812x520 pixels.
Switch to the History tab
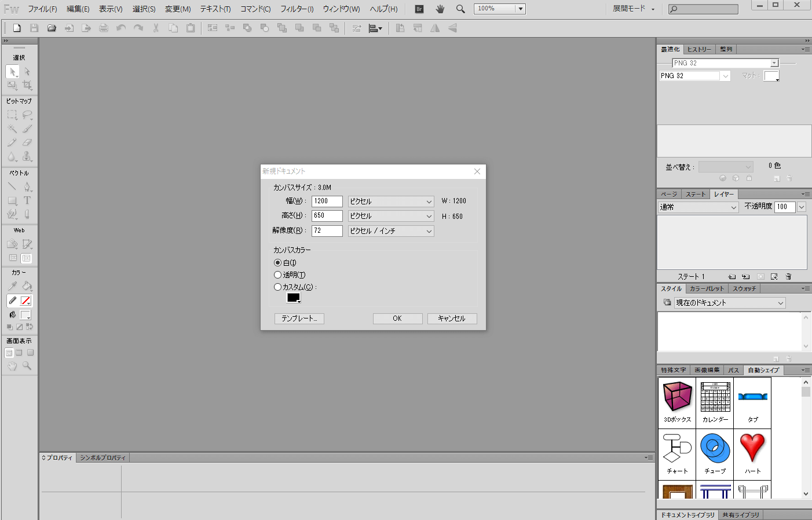(699, 49)
